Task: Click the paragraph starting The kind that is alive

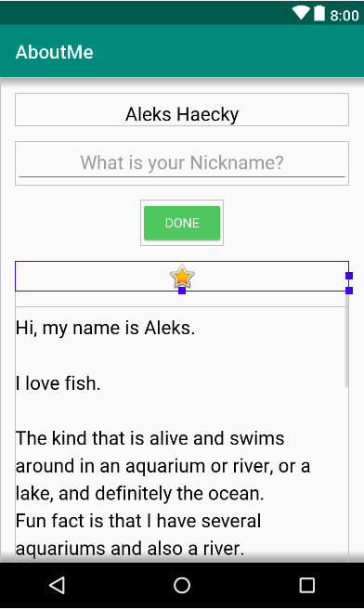Action: click(162, 466)
